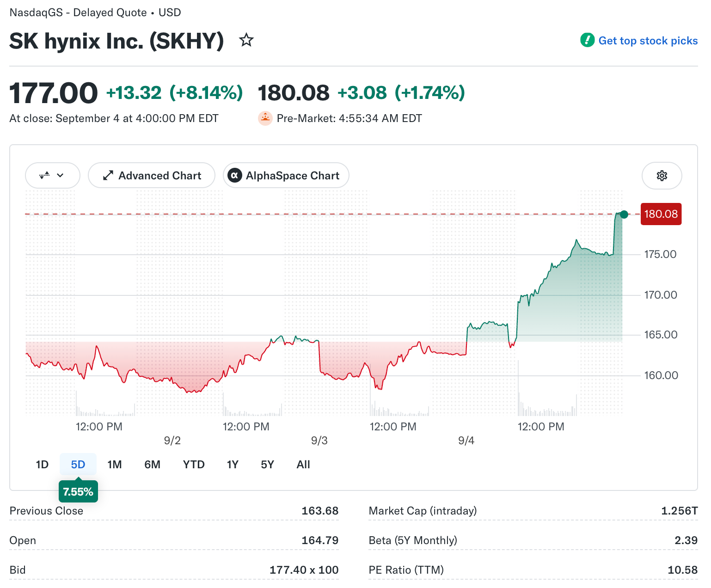Click the chart type line icon

(x=44, y=176)
